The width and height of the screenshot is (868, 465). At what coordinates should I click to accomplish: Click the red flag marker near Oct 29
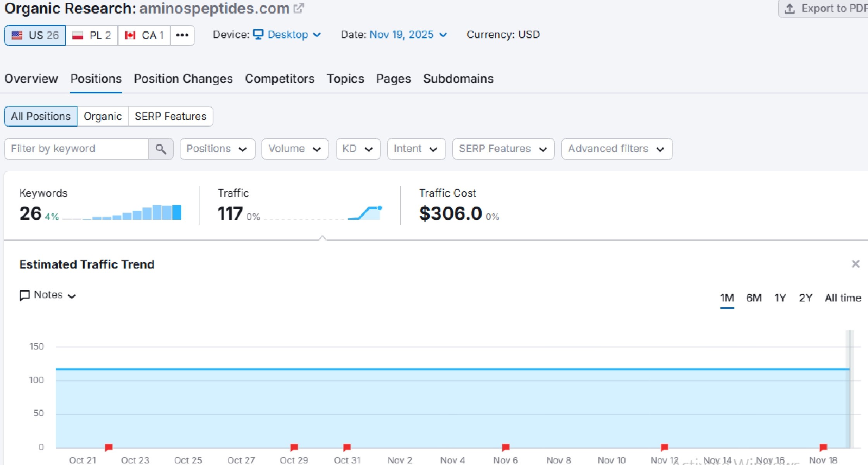(294, 447)
